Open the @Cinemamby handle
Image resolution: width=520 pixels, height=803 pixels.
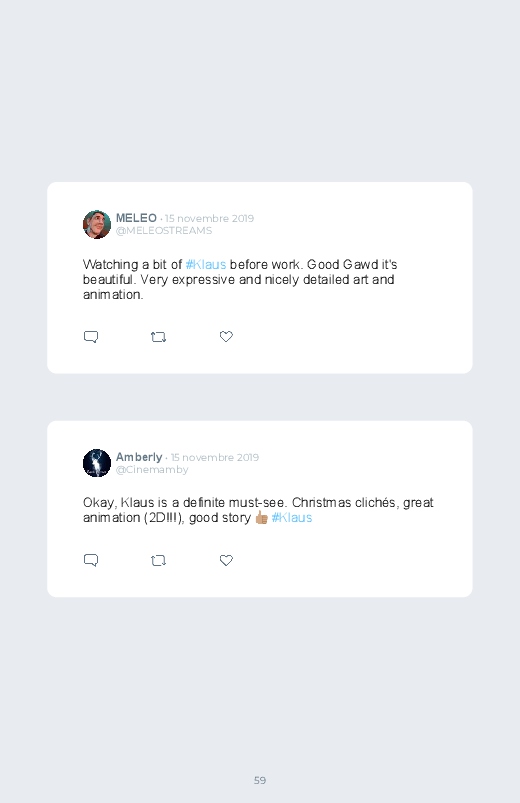coord(152,470)
